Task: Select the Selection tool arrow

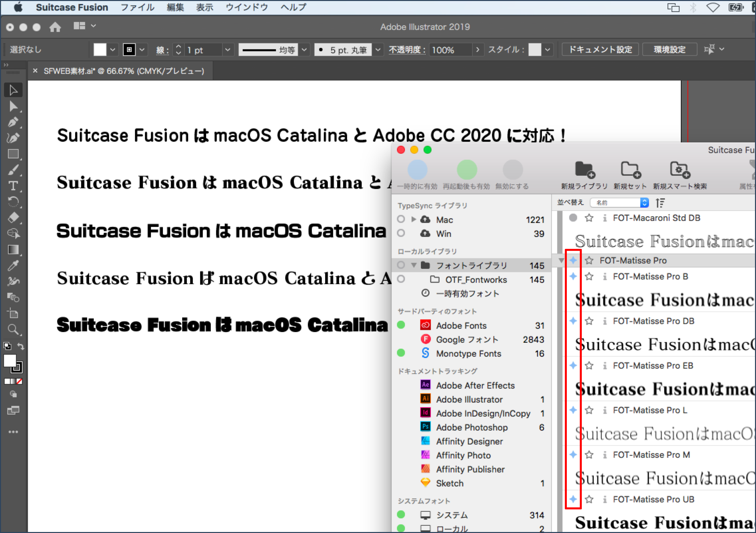Action: (x=13, y=90)
